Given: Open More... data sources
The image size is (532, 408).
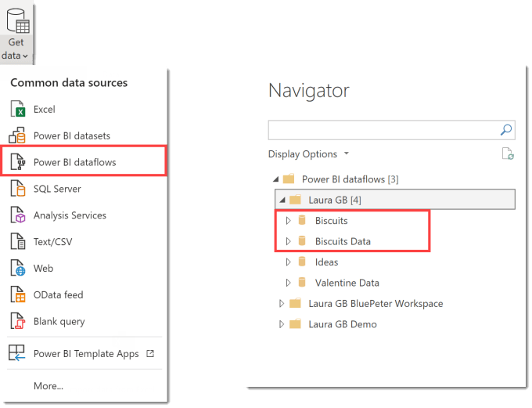Looking at the screenshot, I should tap(49, 386).
